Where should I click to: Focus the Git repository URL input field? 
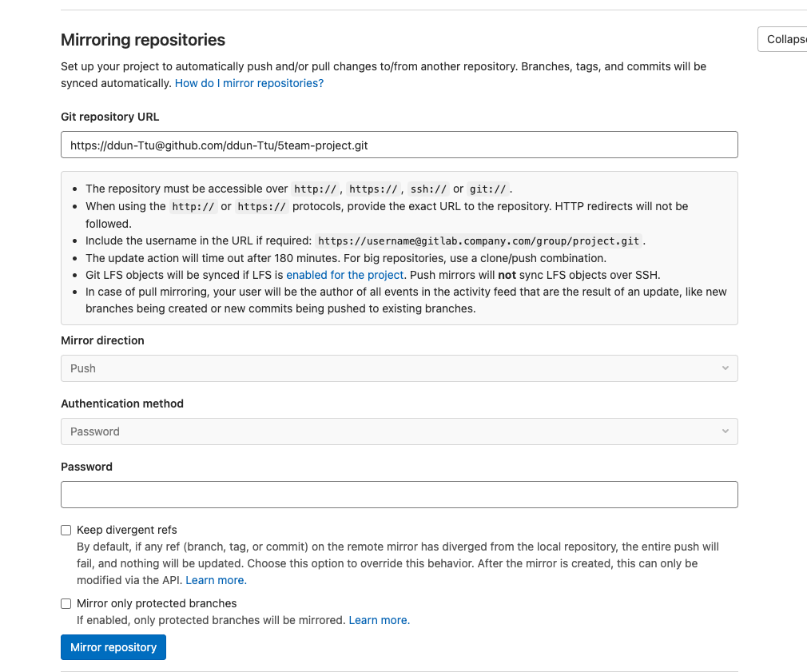click(399, 145)
